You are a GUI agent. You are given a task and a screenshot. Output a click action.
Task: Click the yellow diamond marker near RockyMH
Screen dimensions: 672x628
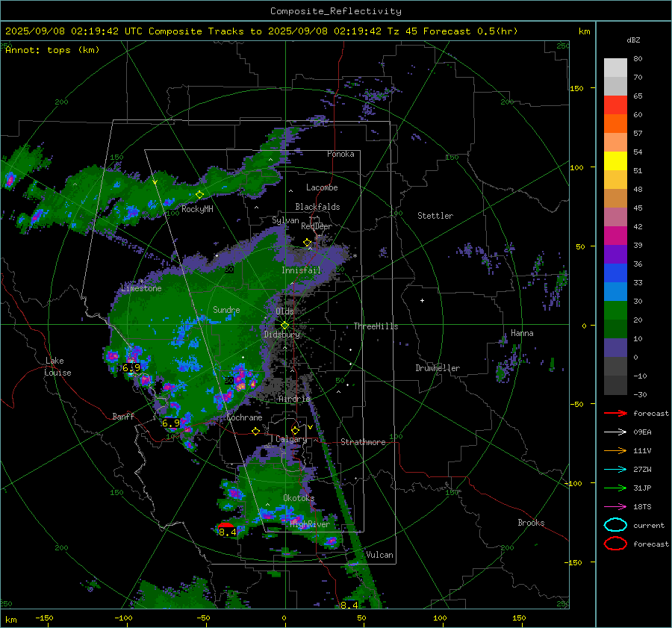click(x=199, y=195)
